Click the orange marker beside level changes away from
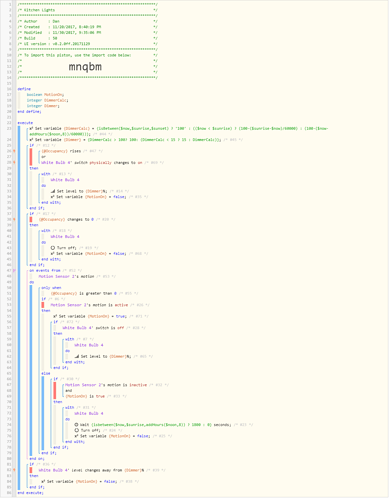The height and width of the screenshot is (500, 390). 14,470
